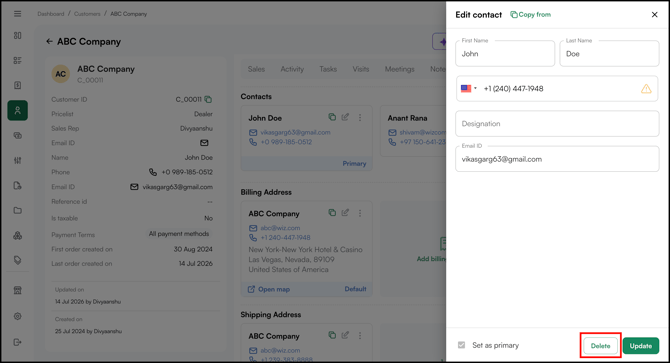Viewport: 670px width, 363px height.
Task: Click John Doe phone +0 989-185-0512 in card
Action: pyautogui.click(x=286, y=142)
